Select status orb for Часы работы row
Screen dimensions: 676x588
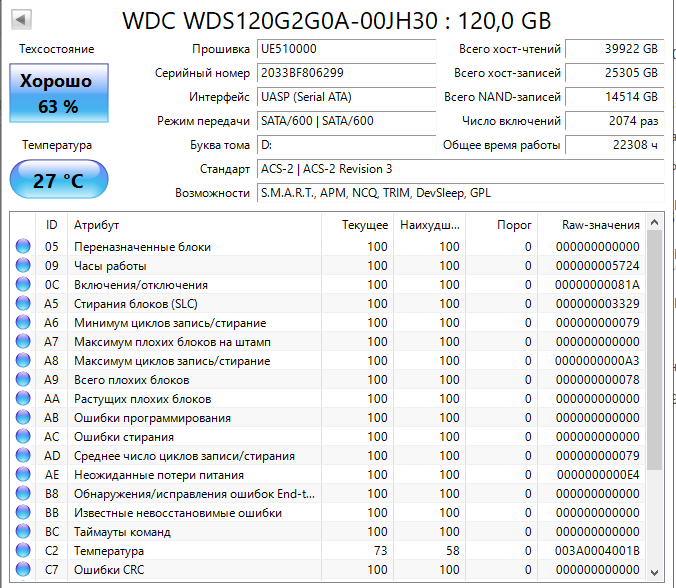(x=23, y=265)
